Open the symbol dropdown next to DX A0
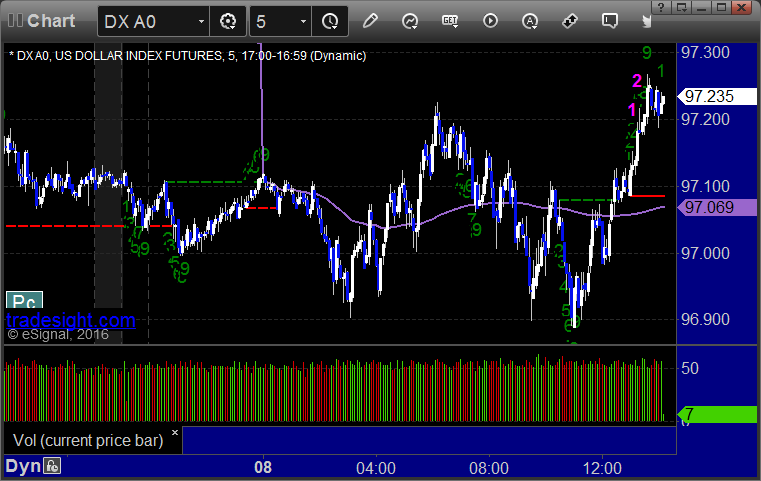This screenshot has width=761, height=481. 201,21
